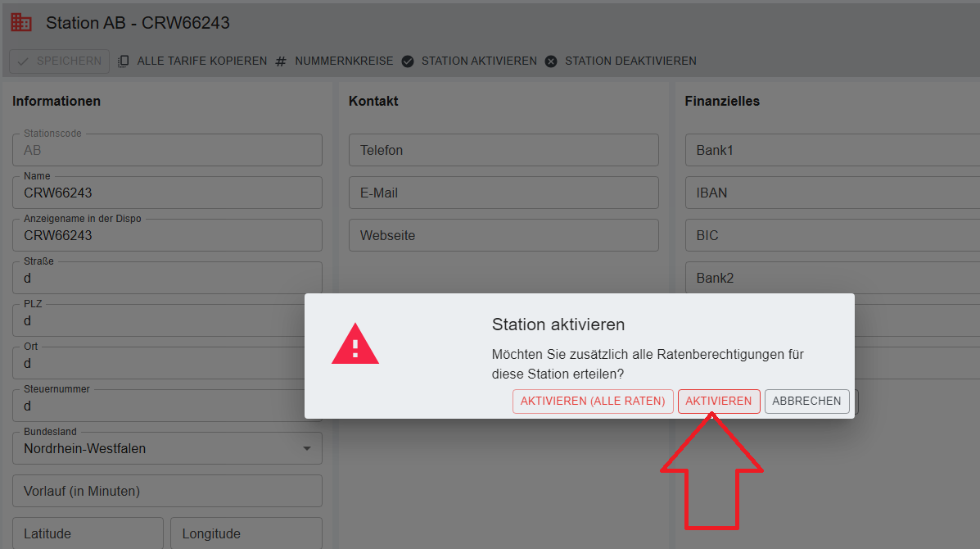Select the Bundesland Nordrhein-Westfalen field
Viewport: 980px width, 549px height.
pos(168,448)
